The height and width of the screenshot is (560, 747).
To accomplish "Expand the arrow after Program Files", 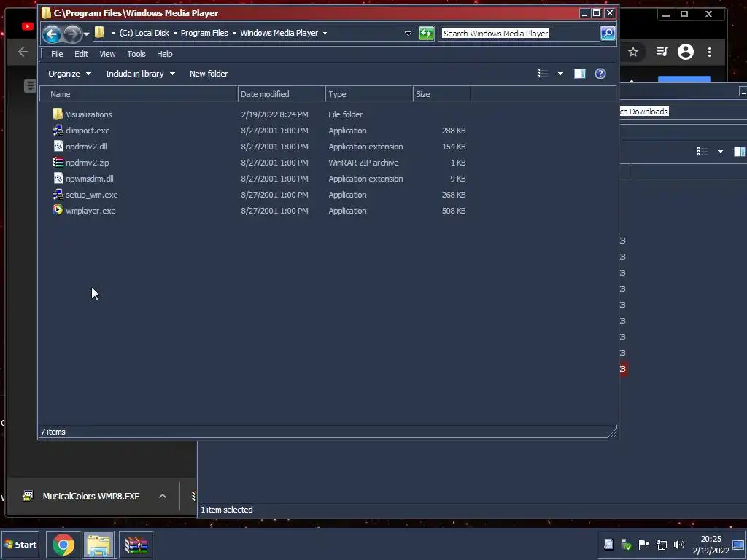I will pyautogui.click(x=234, y=33).
